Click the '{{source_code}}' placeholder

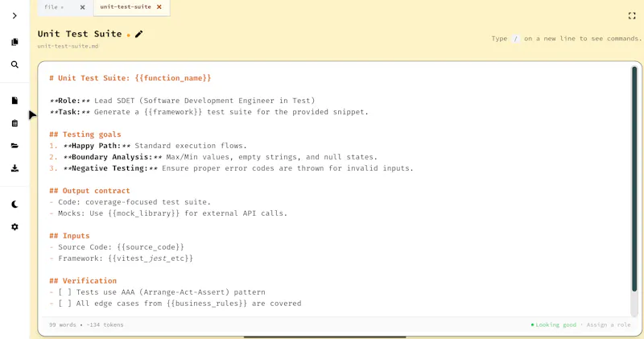pyautogui.click(x=151, y=247)
